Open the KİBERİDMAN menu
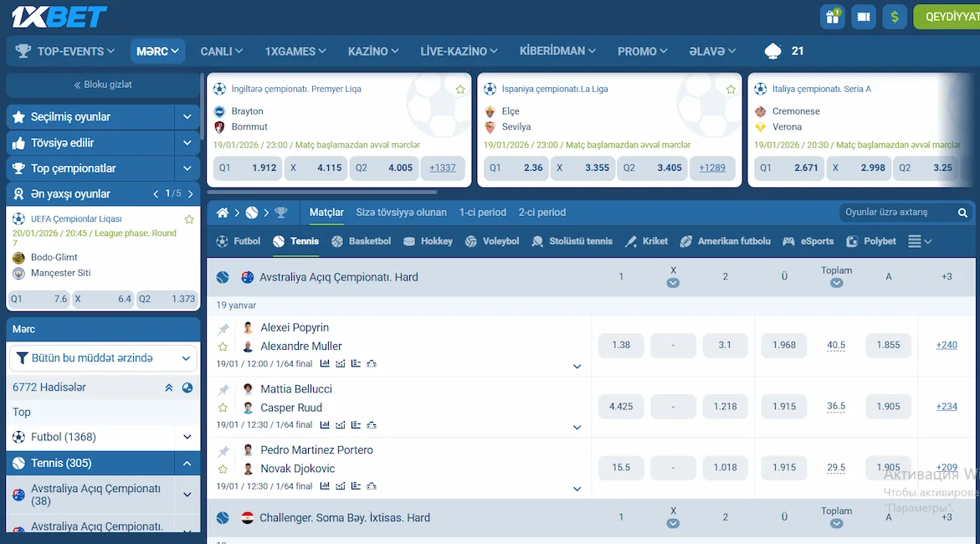980x544 pixels. [x=557, y=51]
